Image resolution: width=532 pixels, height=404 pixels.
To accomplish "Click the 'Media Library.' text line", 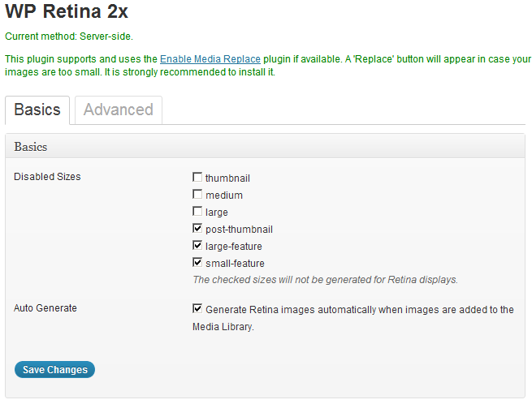I will tap(223, 327).
